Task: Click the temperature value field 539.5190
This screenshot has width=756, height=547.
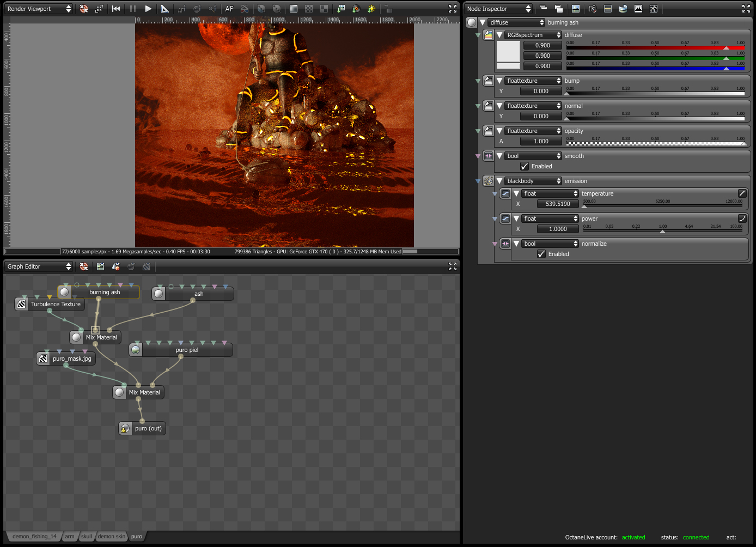Action: pos(558,204)
